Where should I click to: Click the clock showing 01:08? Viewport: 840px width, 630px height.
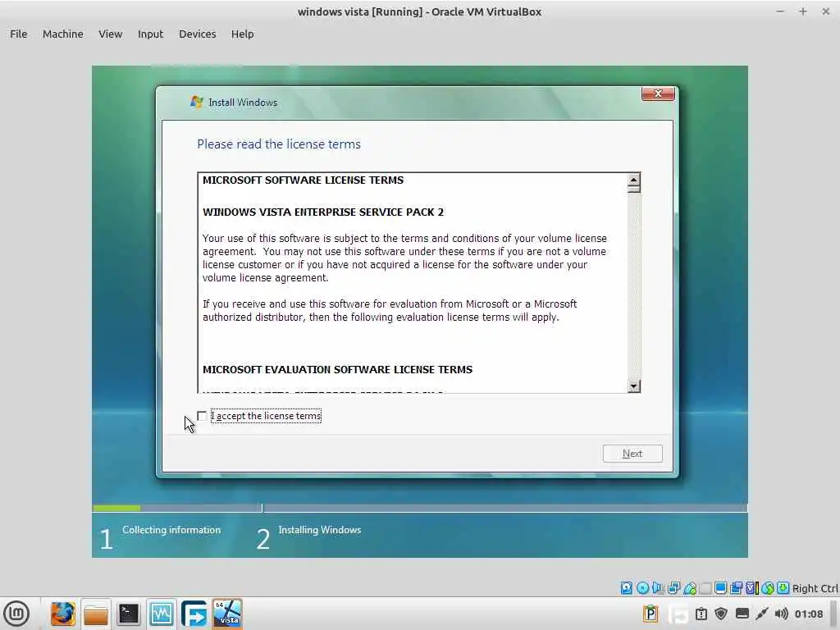coord(808,614)
